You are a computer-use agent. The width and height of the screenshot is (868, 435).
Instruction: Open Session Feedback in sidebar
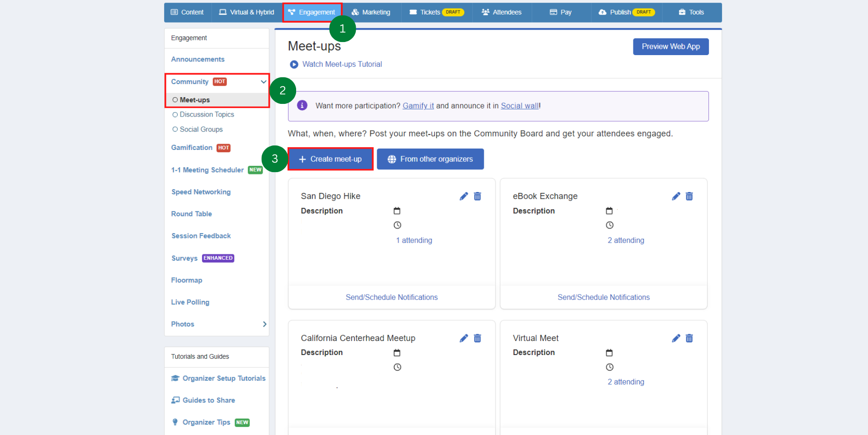coord(201,236)
